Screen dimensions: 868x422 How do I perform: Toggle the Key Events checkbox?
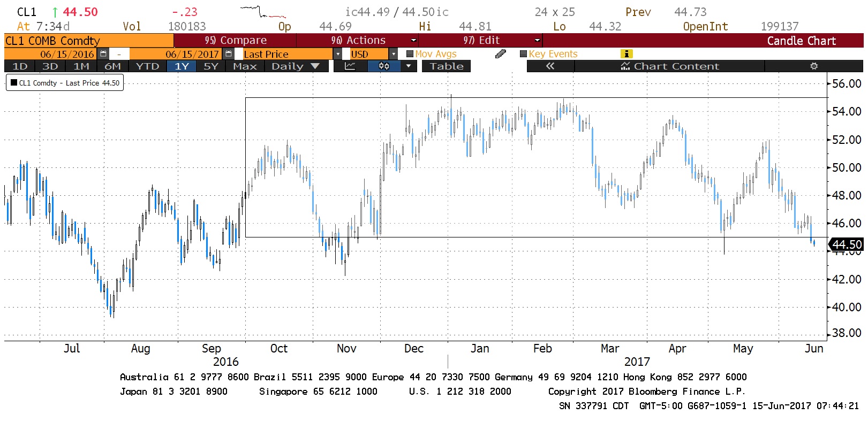pos(524,54)
